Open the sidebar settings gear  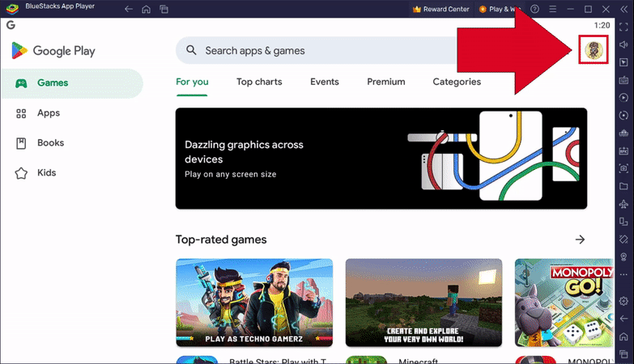623,301
